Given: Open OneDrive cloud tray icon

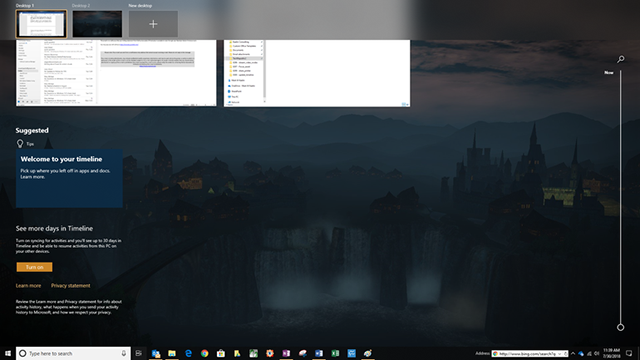Looking at the screenshot, I should (x=581, y=353).
